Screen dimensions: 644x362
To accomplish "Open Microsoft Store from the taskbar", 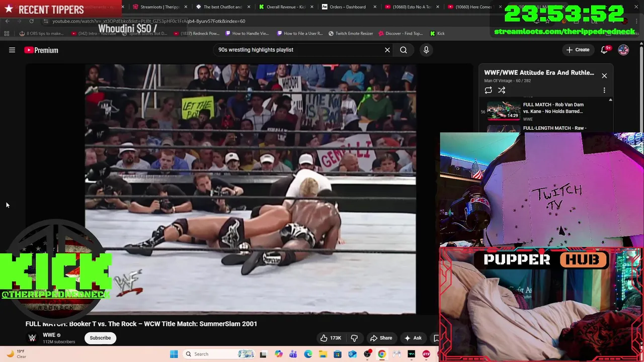I will pyautogui.click(x=338, y=354).
